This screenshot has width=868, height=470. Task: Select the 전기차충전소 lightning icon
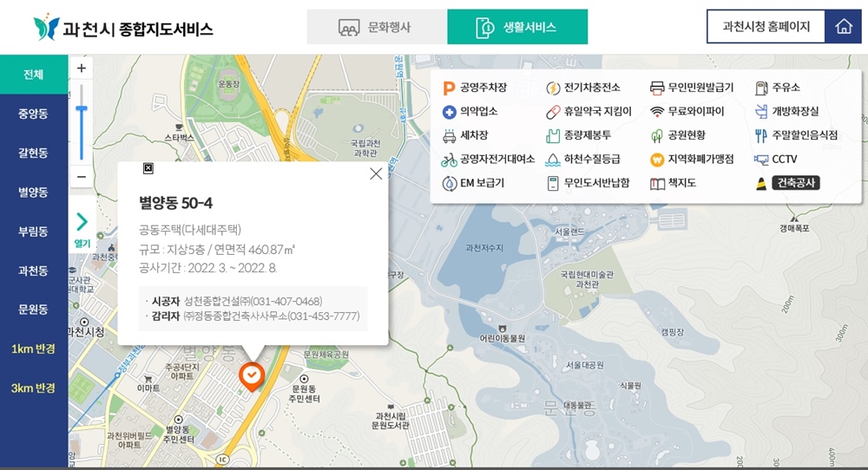click(x=552, y=88)
